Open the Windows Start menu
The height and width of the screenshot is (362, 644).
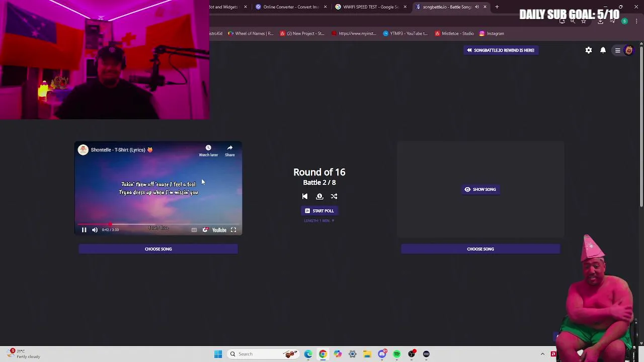(218, 354)
